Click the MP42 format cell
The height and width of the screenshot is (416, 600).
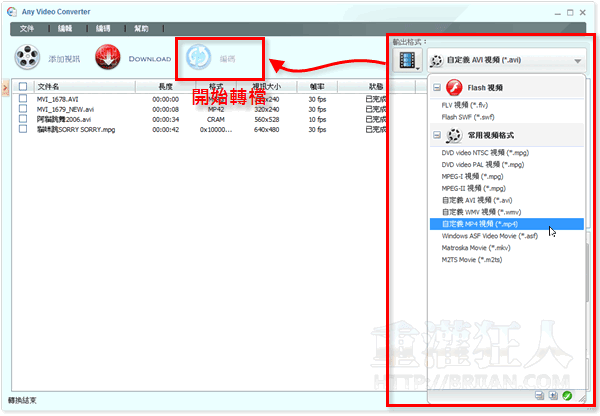click(x=216, y=109)
